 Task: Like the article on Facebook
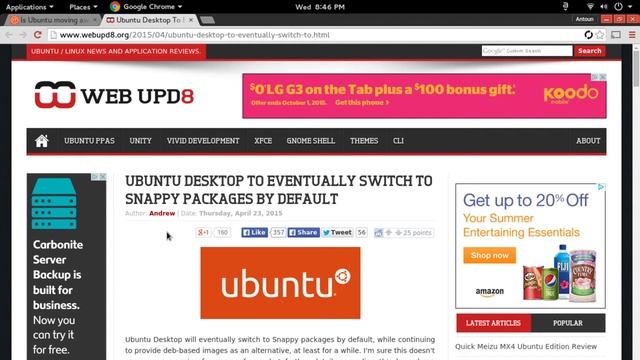[254, 232]
